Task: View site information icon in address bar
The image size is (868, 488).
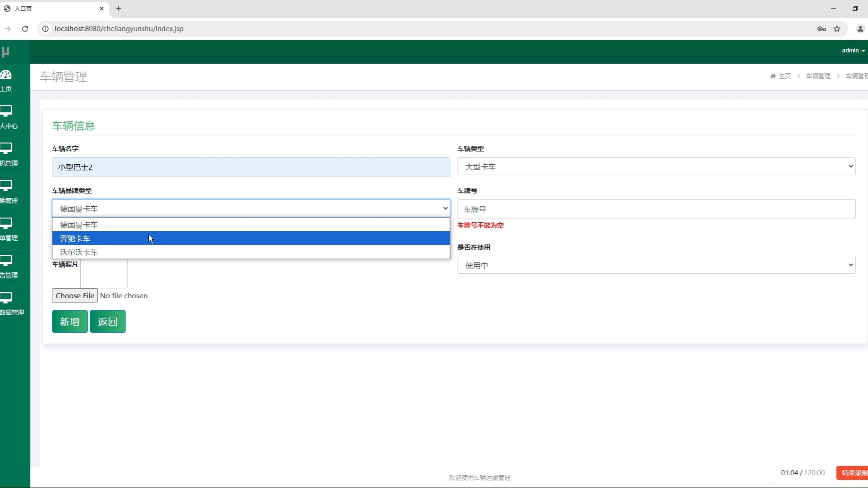Action: 45,29
